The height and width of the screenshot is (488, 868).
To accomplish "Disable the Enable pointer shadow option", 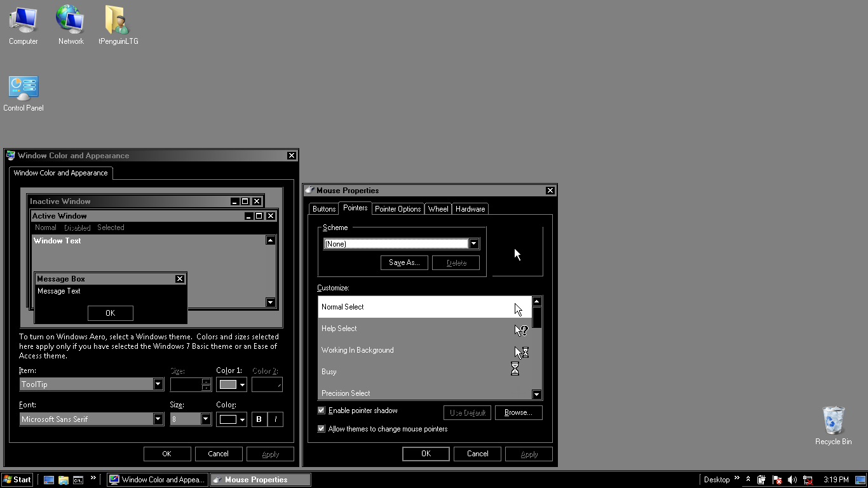I will pos(322,410).
